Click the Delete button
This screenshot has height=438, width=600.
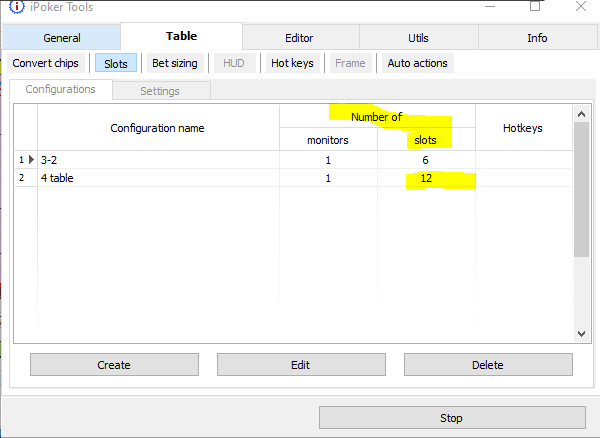click(x=488, y=365)
